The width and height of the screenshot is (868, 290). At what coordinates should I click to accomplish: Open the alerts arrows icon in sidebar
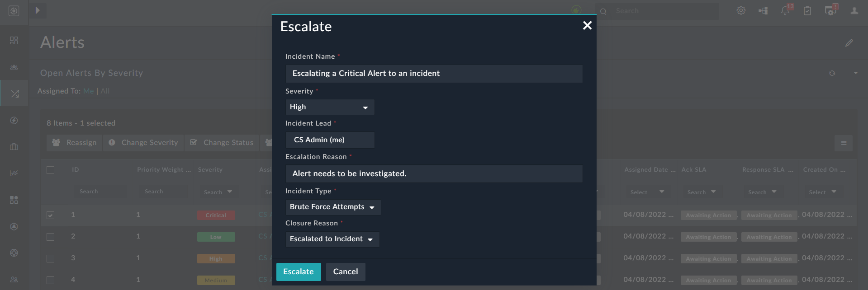click(14, 93)
